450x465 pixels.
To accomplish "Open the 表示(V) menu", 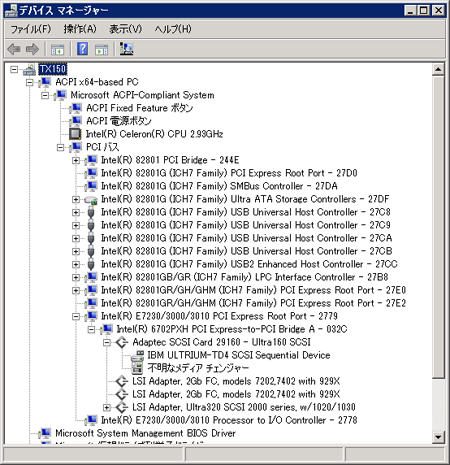I will pyautogui.click(x=126, y=29).
